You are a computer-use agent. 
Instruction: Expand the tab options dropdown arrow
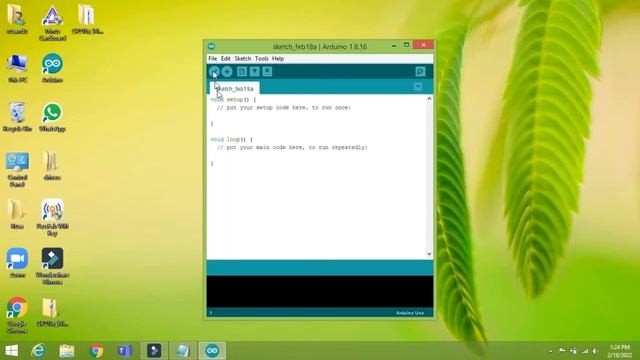[x=418, y=87]
